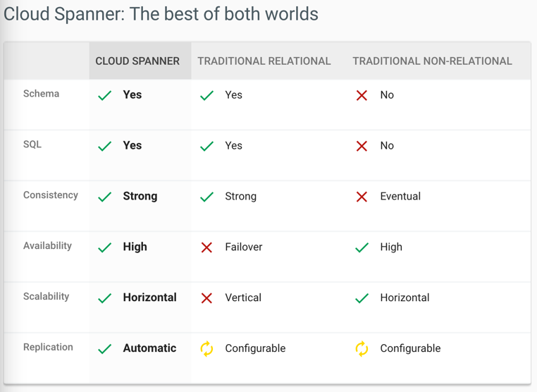This screenshot has height=392, width=537.
Task: Select the Traditional Relational column header
Action: click(x=264, y=61)
